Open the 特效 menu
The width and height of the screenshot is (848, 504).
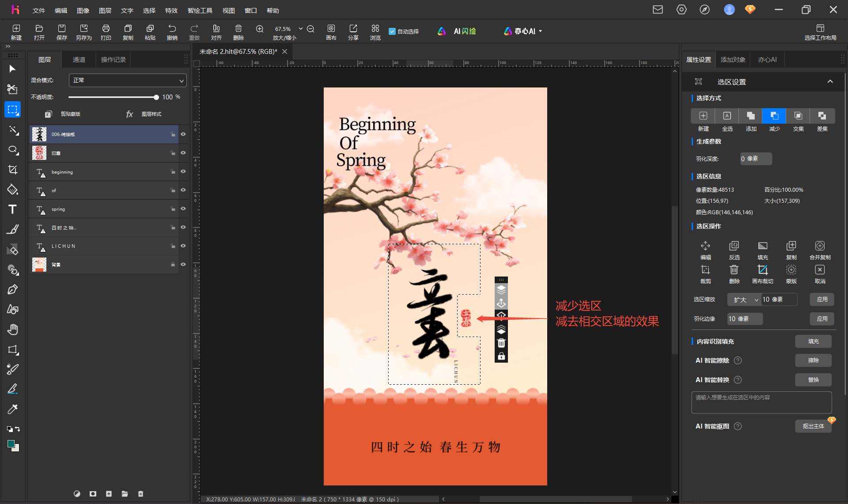[x=171, y=11]
